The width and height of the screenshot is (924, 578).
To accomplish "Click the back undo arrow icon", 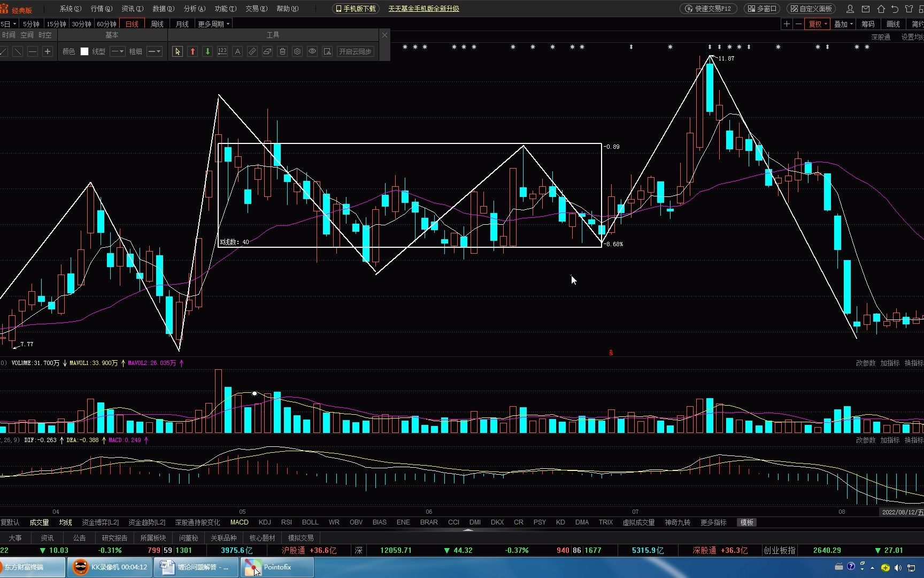I will pos(895,9).
